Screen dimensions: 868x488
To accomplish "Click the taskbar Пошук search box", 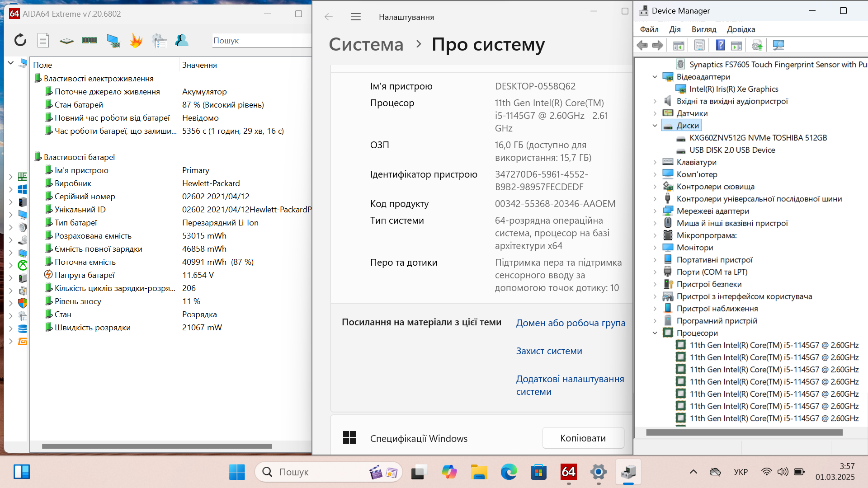I will tap(328, 472).
